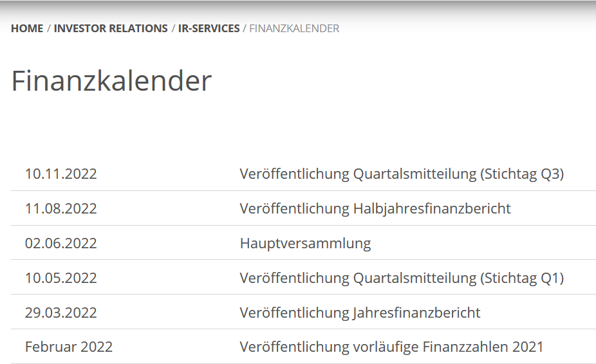Select the date 10.11.2022
This screenshot has height=364, width=596.
61,174
